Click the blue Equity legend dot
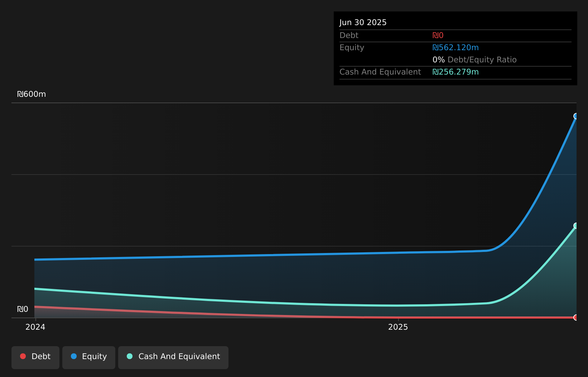Viewport: 588px width, 377px height. (x=74, y=356)
